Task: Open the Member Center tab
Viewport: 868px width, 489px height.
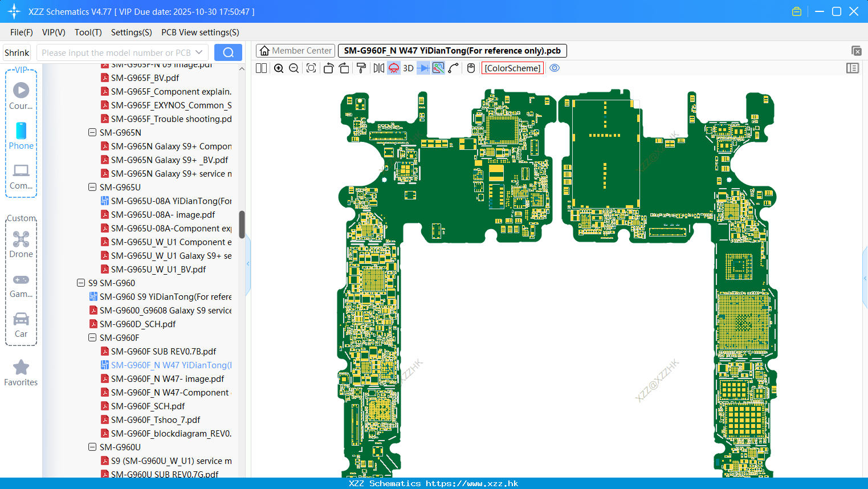Action: click(295, 51)
